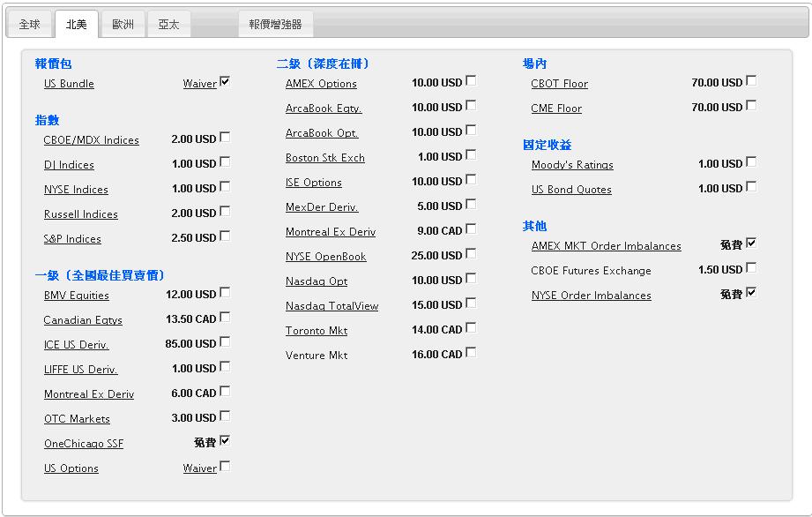This screenshot has width=812, height=517.
Task: Tick ICE US Deriv. checkbox
Action: pos(225,342)
